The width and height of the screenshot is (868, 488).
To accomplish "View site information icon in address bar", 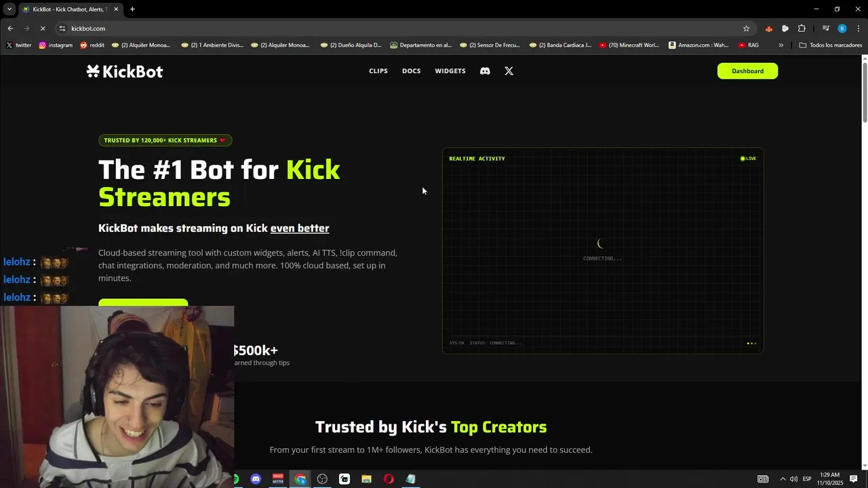I will pyautogui.click(x=62, y=28).
